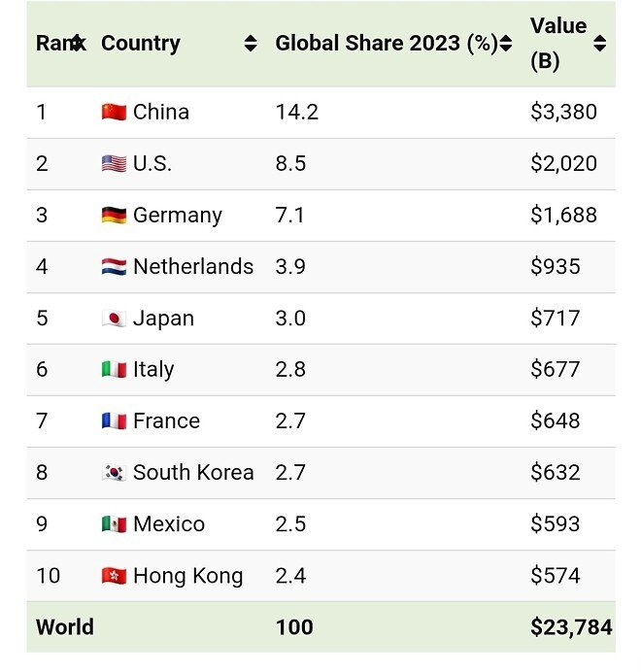Click the South Korea flag icon

pyautogui.click(x=114, y=472)
